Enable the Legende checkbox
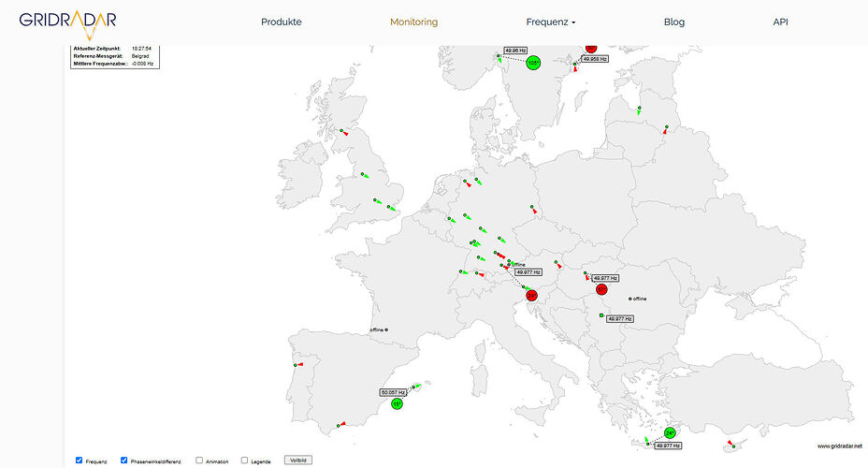Screen dimensions: 868x468 [244, 461]
